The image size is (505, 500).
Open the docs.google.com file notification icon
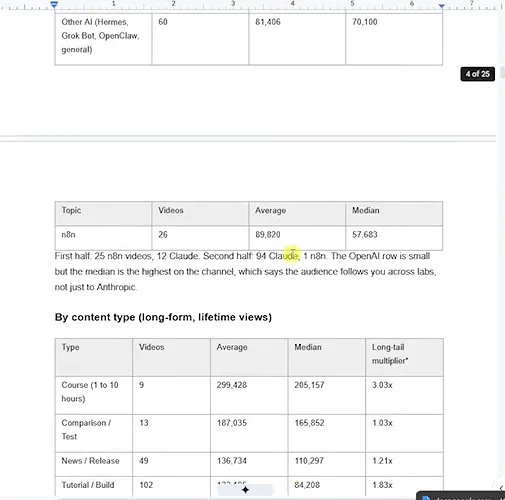click(426, 498)
